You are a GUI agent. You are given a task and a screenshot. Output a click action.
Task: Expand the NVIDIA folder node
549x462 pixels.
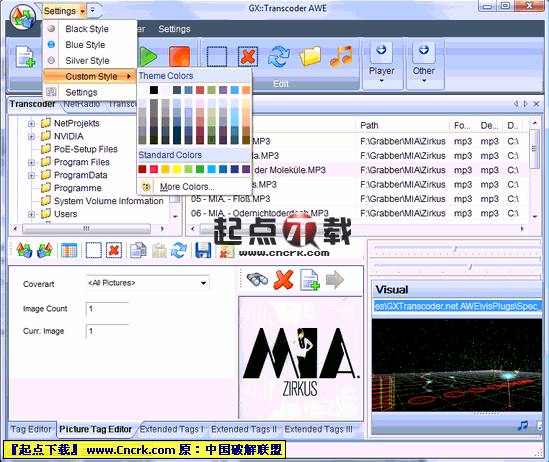31,136
